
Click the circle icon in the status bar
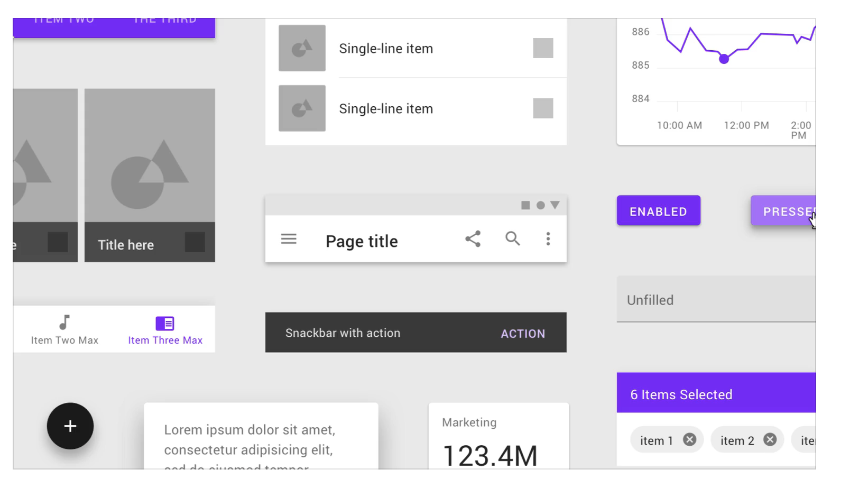click(x=540, y=205)
